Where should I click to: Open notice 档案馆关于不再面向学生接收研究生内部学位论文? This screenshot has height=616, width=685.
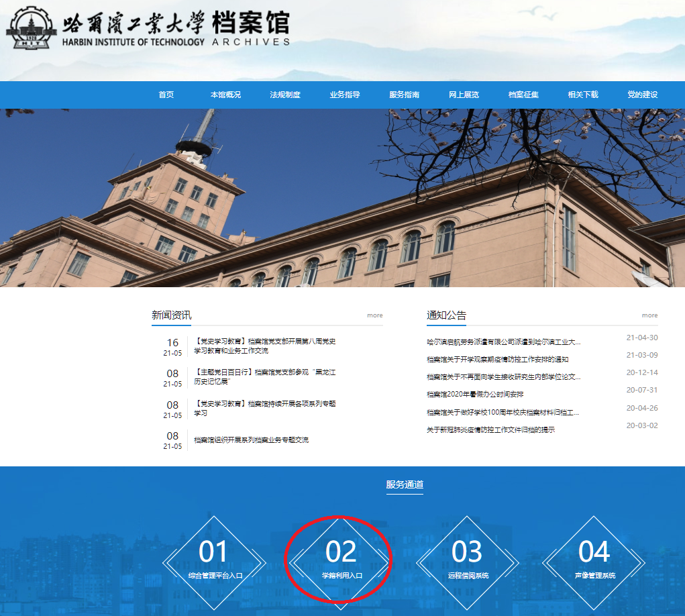pyautogui.click(x=504, y=377)
